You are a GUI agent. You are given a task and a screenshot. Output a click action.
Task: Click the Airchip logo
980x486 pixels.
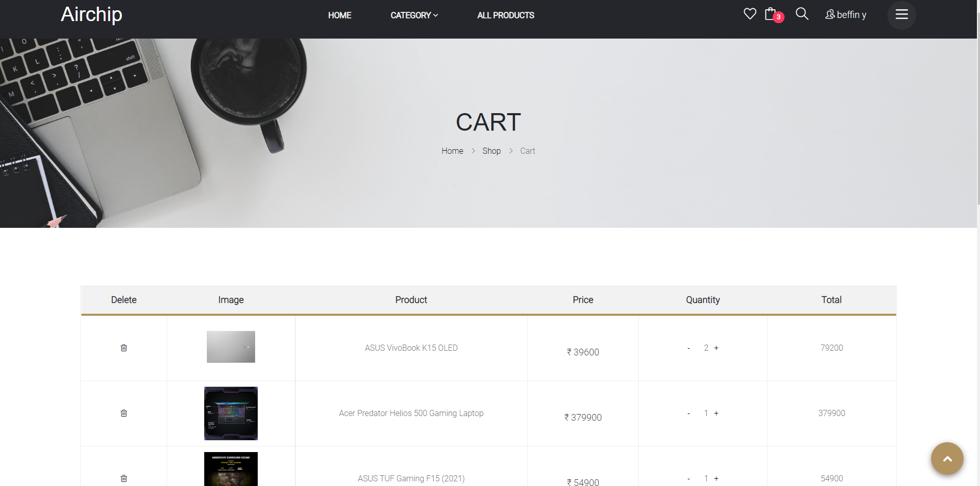(x=91, y=14)
